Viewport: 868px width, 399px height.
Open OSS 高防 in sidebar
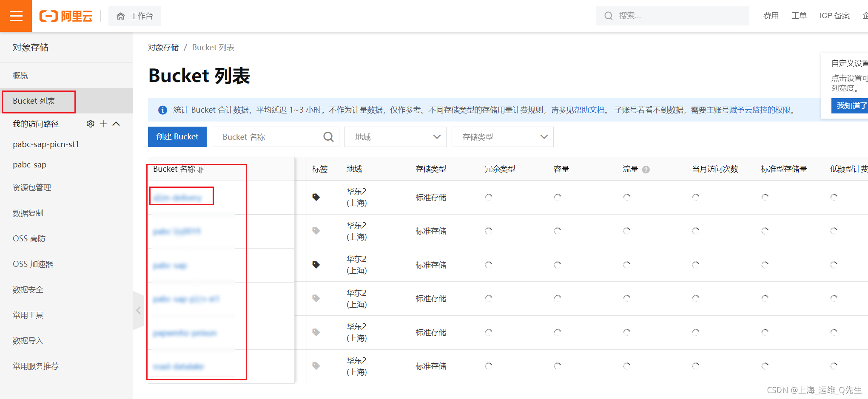[x=29, y=239]
